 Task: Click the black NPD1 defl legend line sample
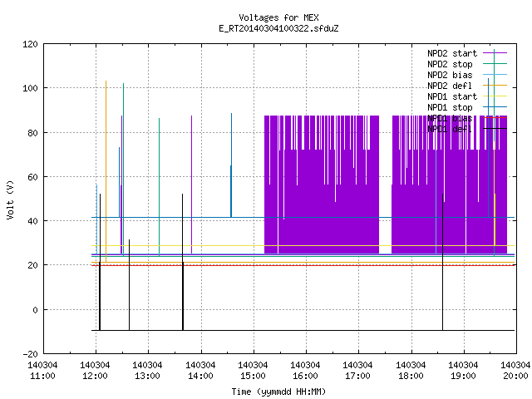(495, 129)
